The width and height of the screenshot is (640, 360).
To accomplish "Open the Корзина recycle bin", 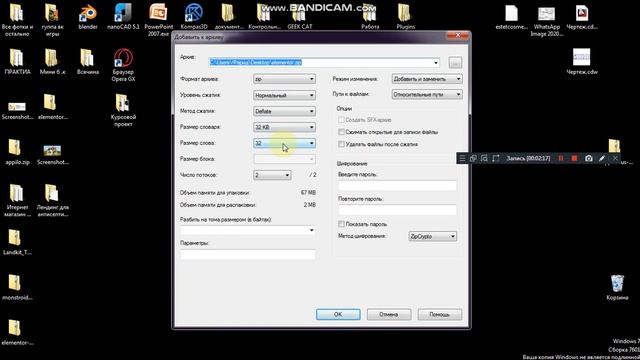I will pos(617,287).
